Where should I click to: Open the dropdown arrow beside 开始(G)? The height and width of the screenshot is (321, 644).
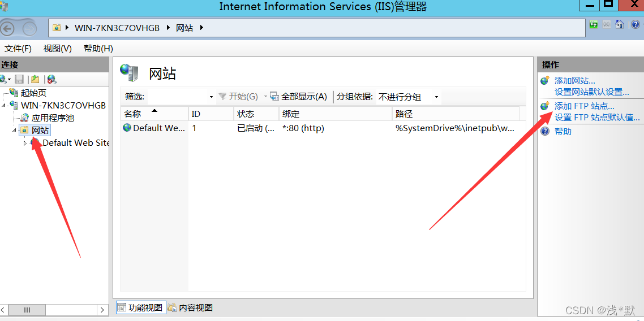pyautogui.click(x=265, y=97)
